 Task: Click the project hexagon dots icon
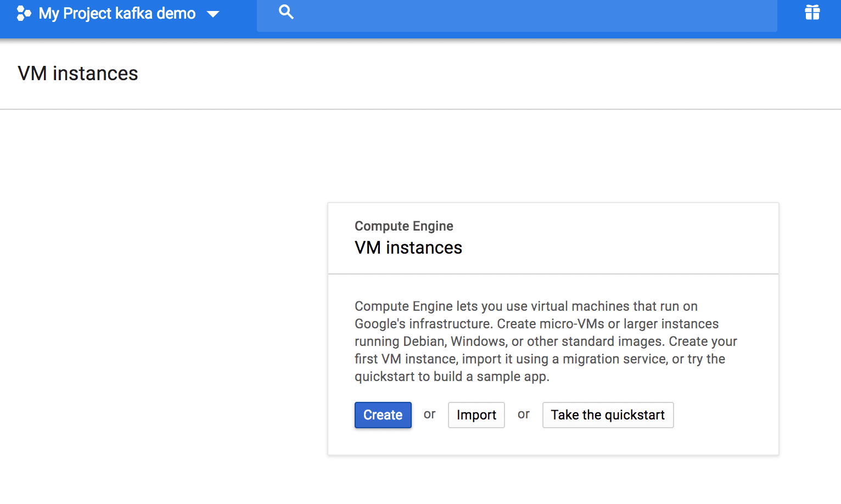click(x=24, y=13)
